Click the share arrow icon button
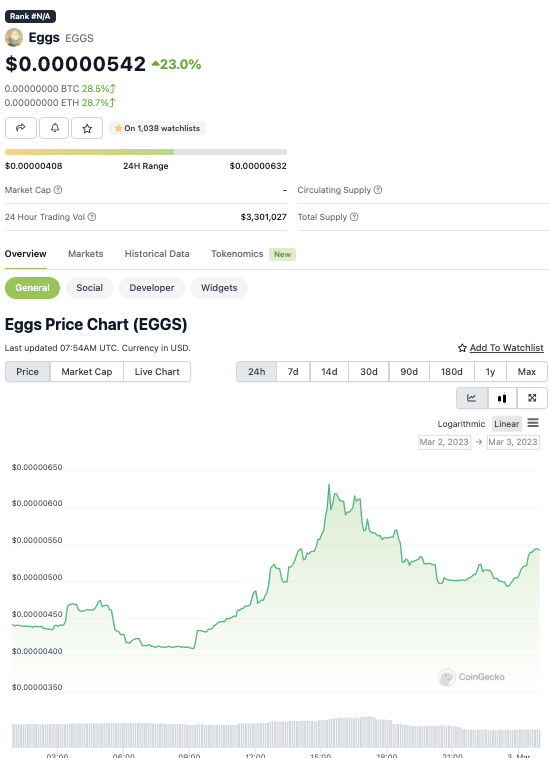 point(21,128)
